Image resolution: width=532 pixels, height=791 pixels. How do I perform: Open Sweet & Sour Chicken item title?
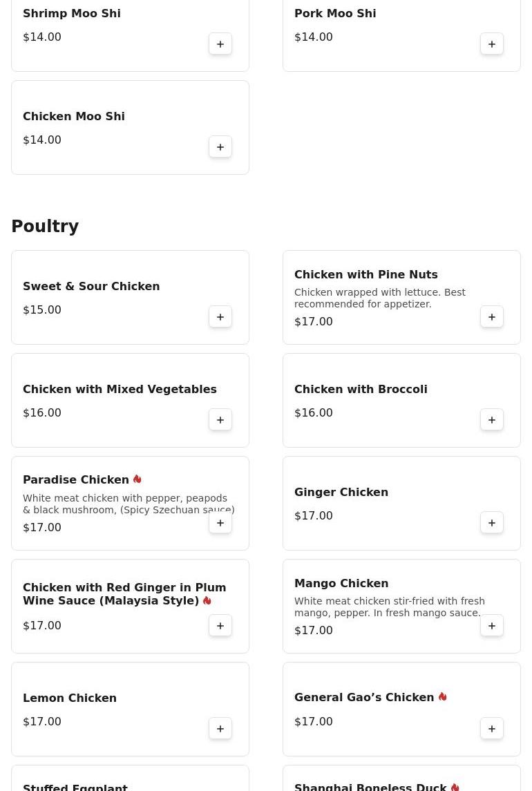[x=91, y=286]
